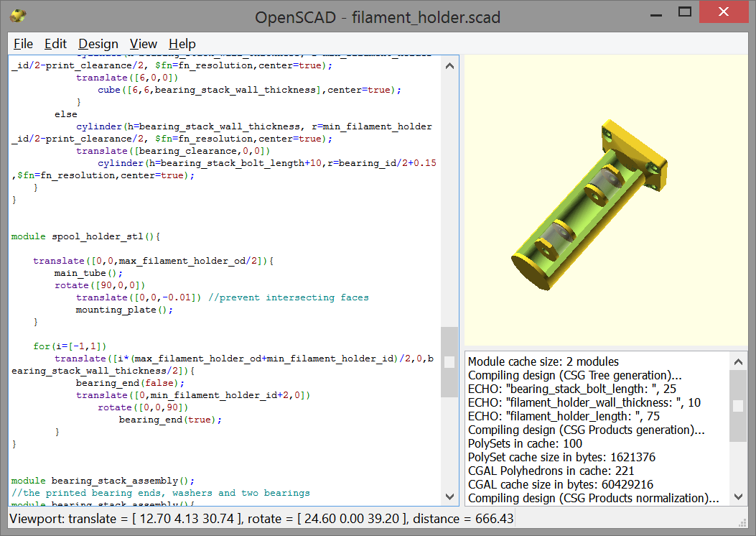Select the PolySets in cache console line

pyautogui.click(x=528, y=443)
